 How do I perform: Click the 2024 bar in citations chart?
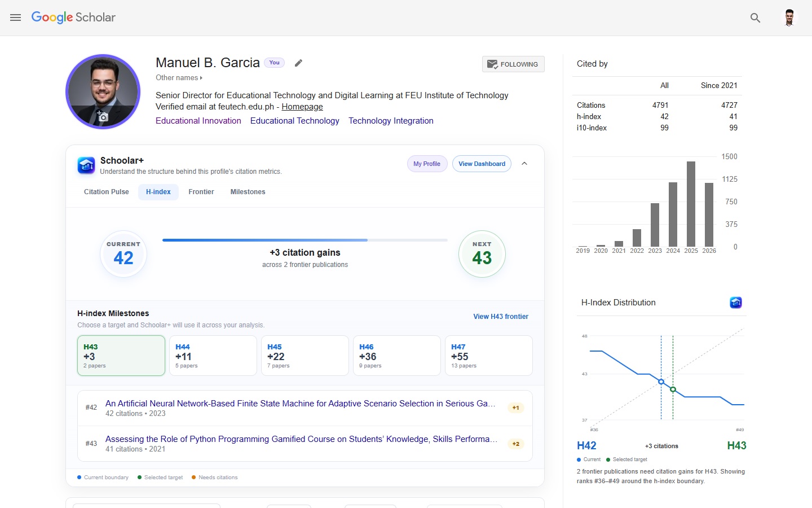pos(673,214)
